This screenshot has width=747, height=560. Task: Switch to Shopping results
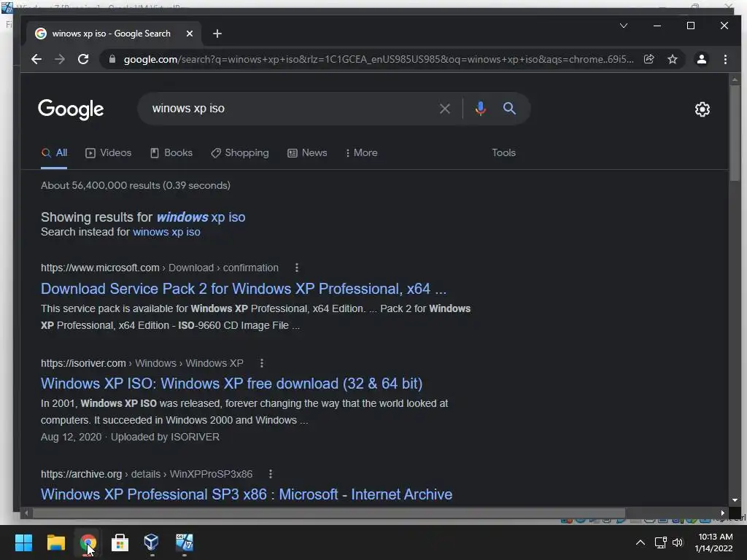239,153
